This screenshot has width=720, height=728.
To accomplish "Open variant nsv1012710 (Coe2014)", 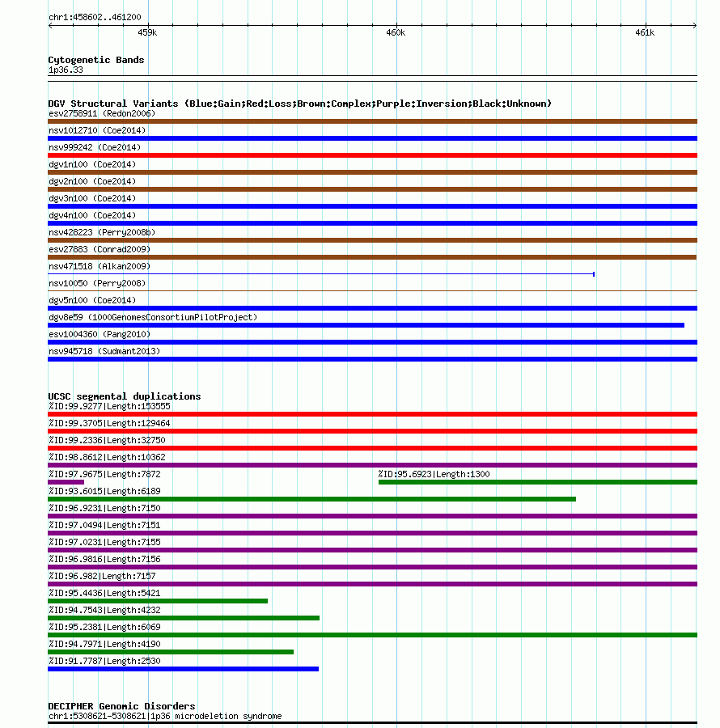I will click(97, 130).
